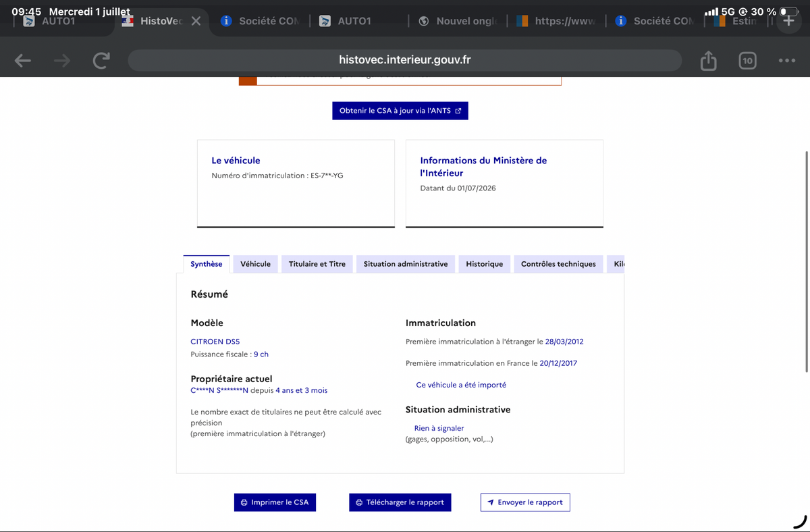Click the external link icon on ANTS button

point(458,111)
